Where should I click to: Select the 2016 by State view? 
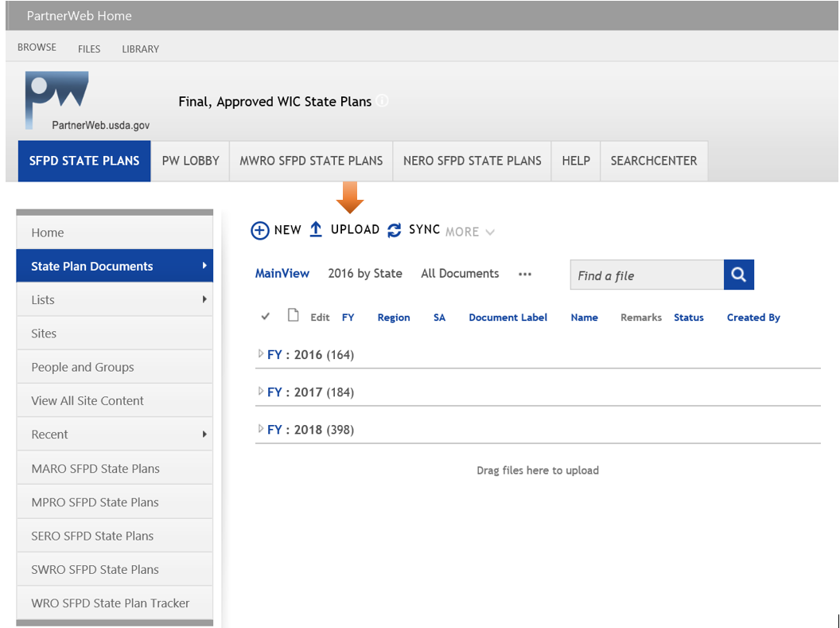364,273
